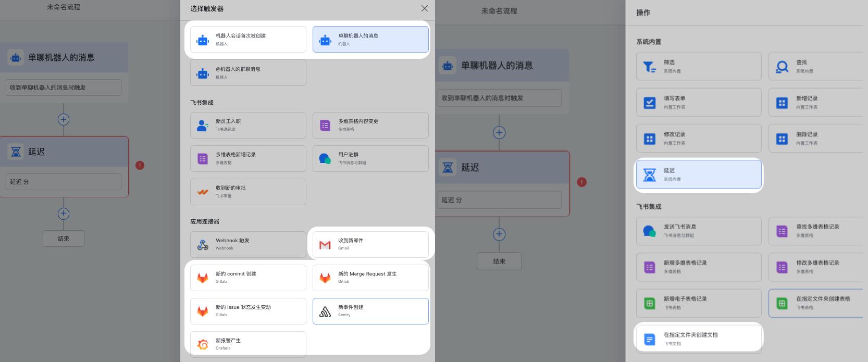Image resolution: width=868 pixels, height=362 pixels.
Task: Select the Webhook 触发 icon
Action: pyautogui.click(x=203, y=244)
